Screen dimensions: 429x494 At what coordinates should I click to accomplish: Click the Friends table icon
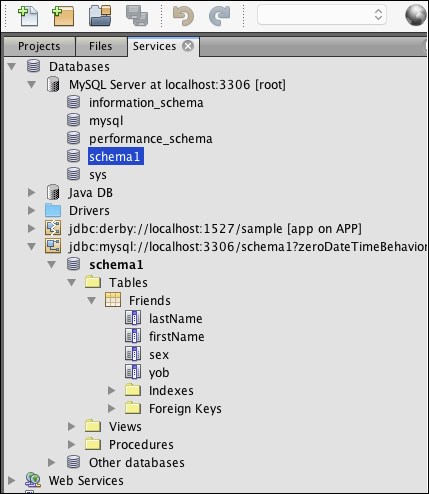[113, 299]
